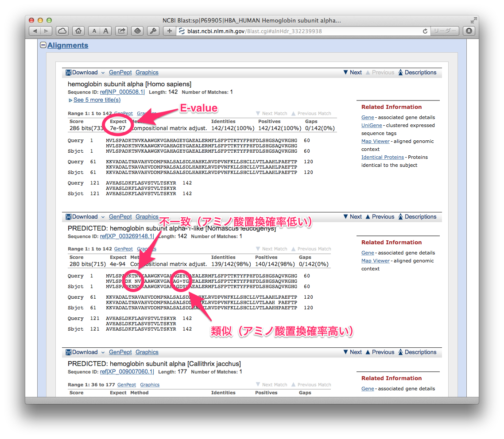
Task: Open Download dropdown for Callithrix jacchus result
Action: pyautogui.click(x=85, y=352)
